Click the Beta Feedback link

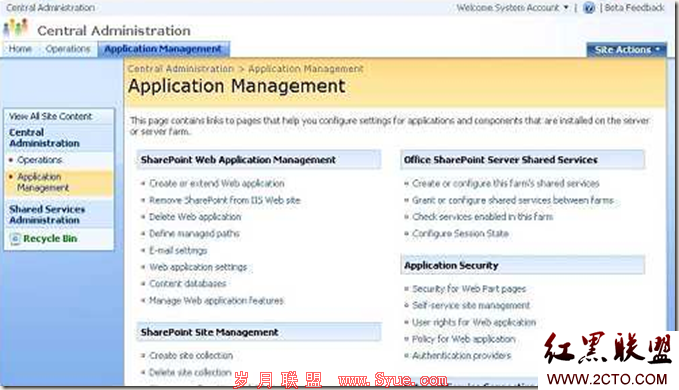pyautogui.click(x=634, y=8)
